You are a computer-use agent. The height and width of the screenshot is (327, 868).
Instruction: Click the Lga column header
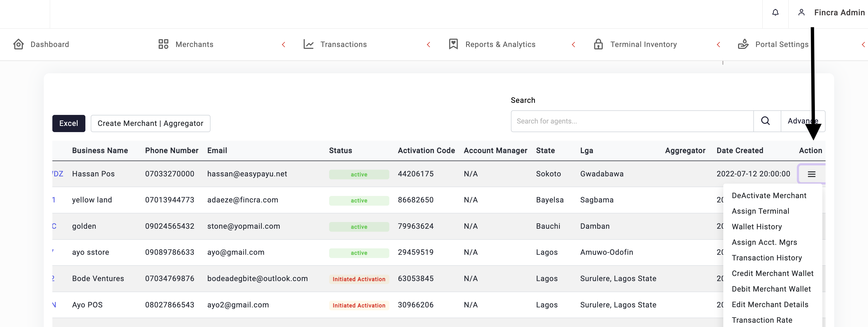(587, 150)
